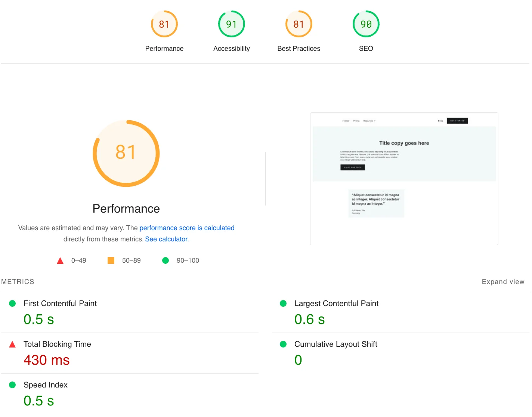
Task: Open the page screenshot thumbnail
Action: pos(404,179)
